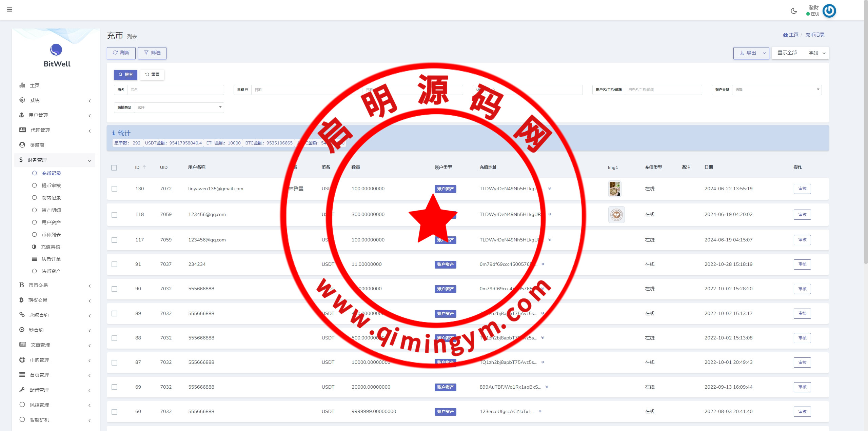Check the checkbox for row ID 130
Image resolution: width=868 pixels, height=431 pixels.
click(x=115, y=189)
